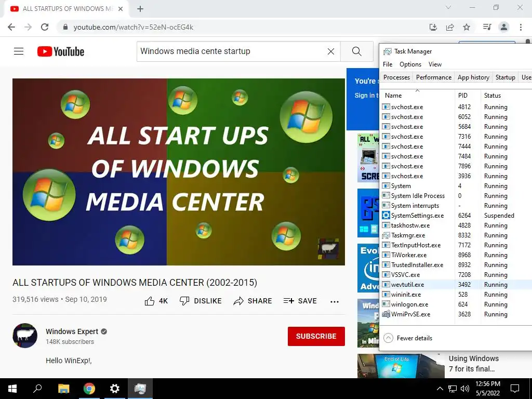Select the SystemSettings.exe process row
Viewport: 532px width, 399px height.
[456, 216]
